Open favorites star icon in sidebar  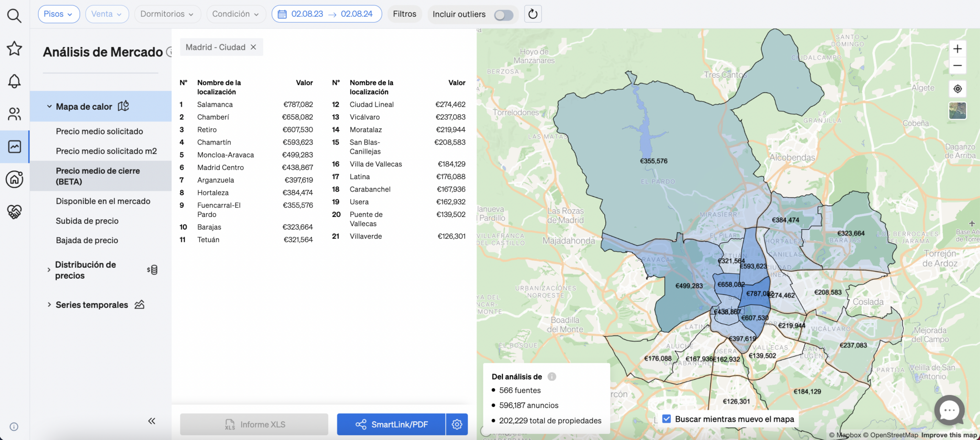point(14,48)
